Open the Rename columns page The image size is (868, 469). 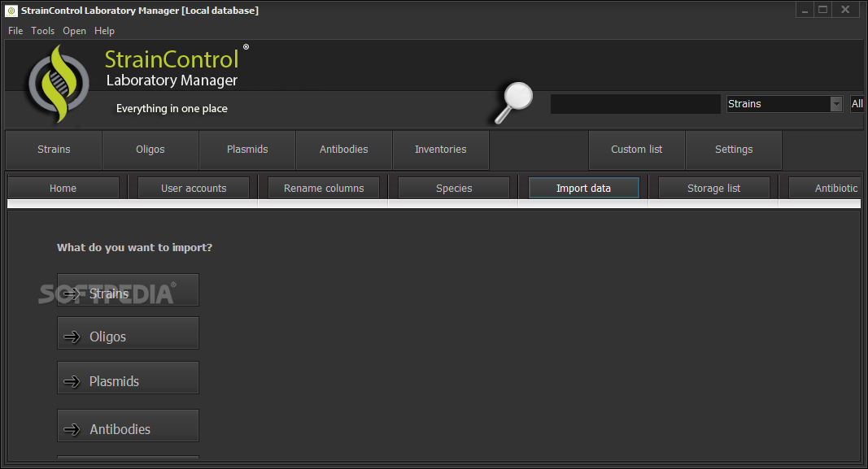point(324,188)
